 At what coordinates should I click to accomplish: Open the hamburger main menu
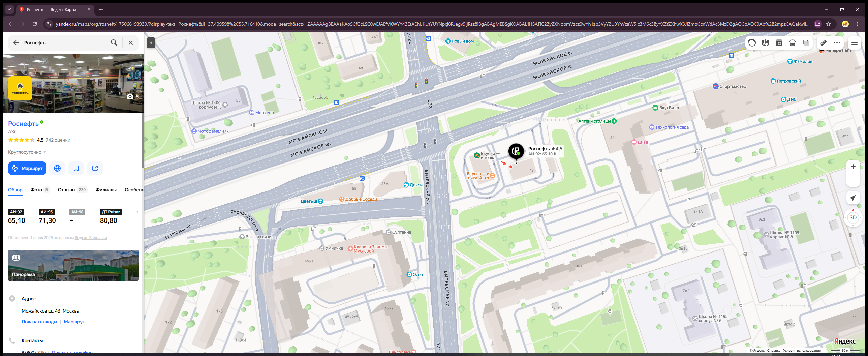click(x=855, y=43)
